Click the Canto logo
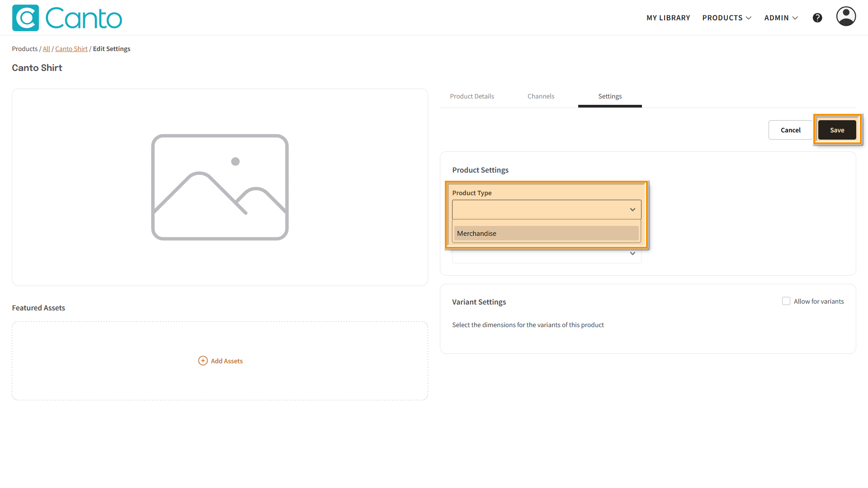 (x=67, y=18)
